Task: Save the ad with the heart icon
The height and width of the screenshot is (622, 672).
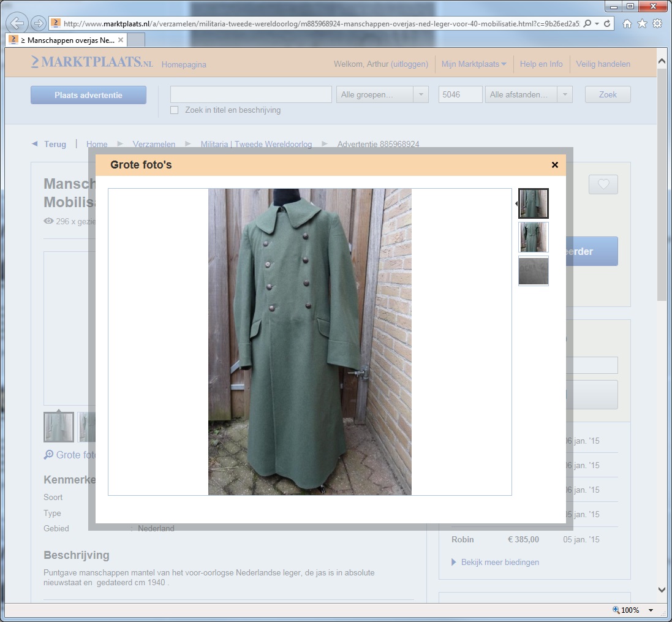Action: [x=603, y=184]
